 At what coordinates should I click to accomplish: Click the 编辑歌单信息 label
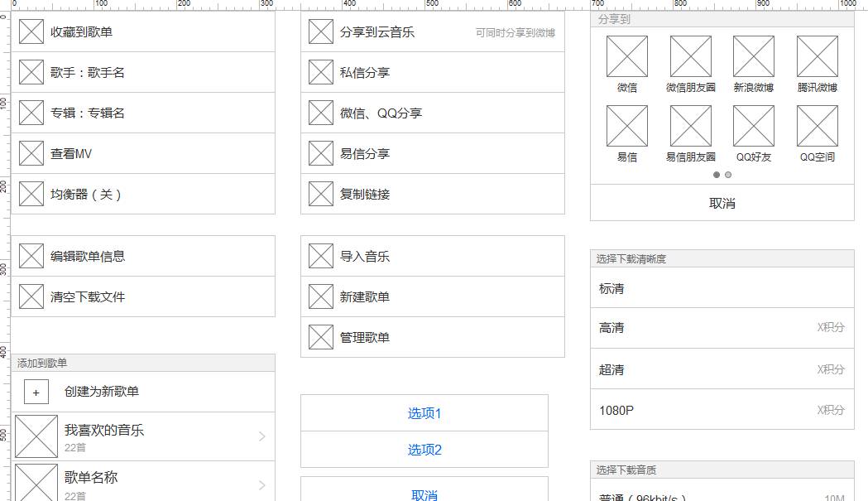[x=88, y=256]
